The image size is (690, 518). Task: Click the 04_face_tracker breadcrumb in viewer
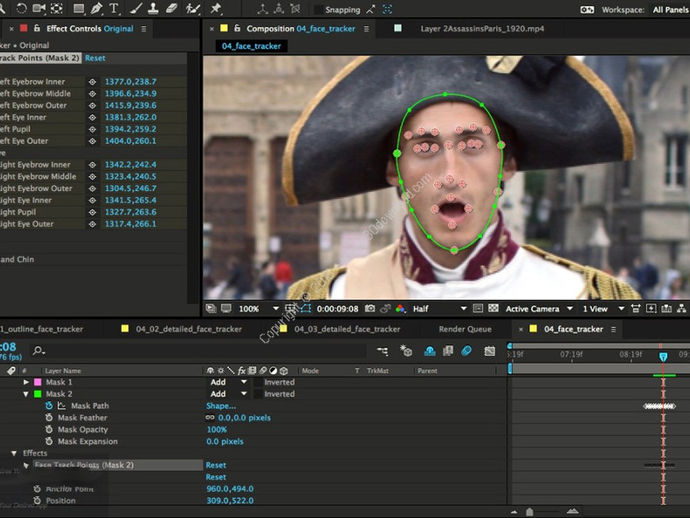(251, 46)
